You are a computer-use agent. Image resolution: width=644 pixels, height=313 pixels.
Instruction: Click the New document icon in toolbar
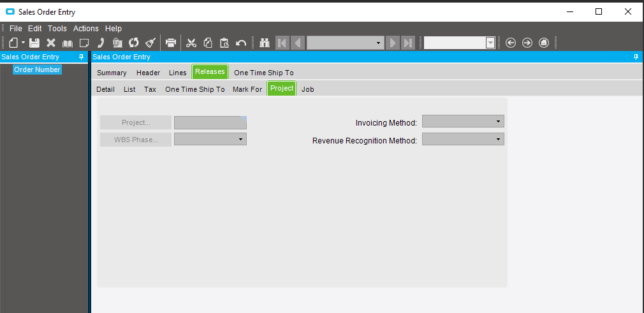click(x=13, y=43)
